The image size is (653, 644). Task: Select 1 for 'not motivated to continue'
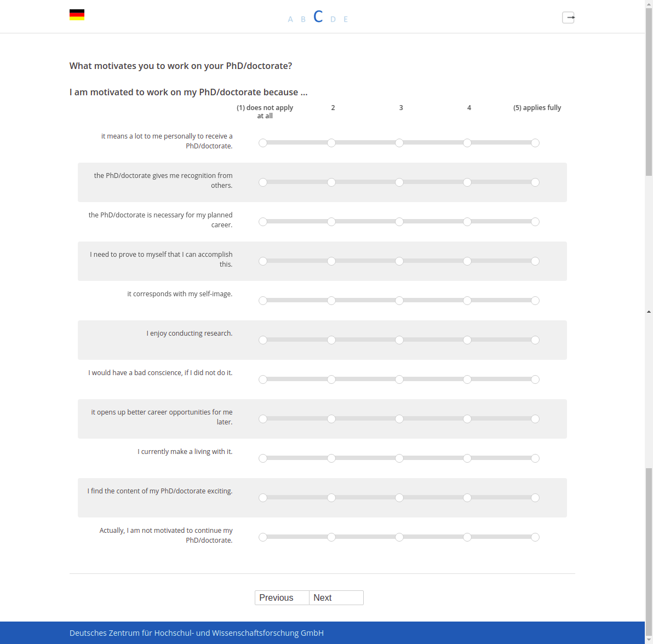click(263, 537)
